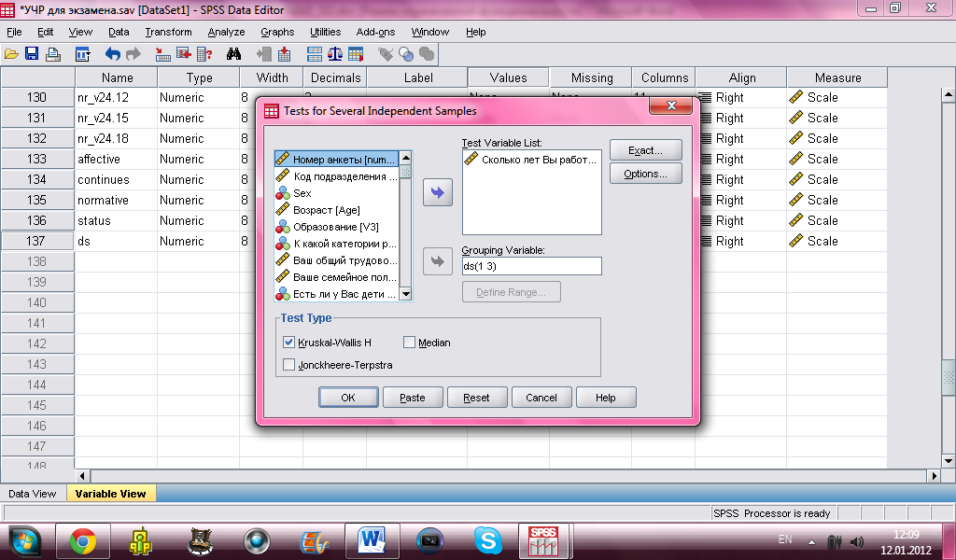Click the Variables info toolbar icon

tap(204, 54)
